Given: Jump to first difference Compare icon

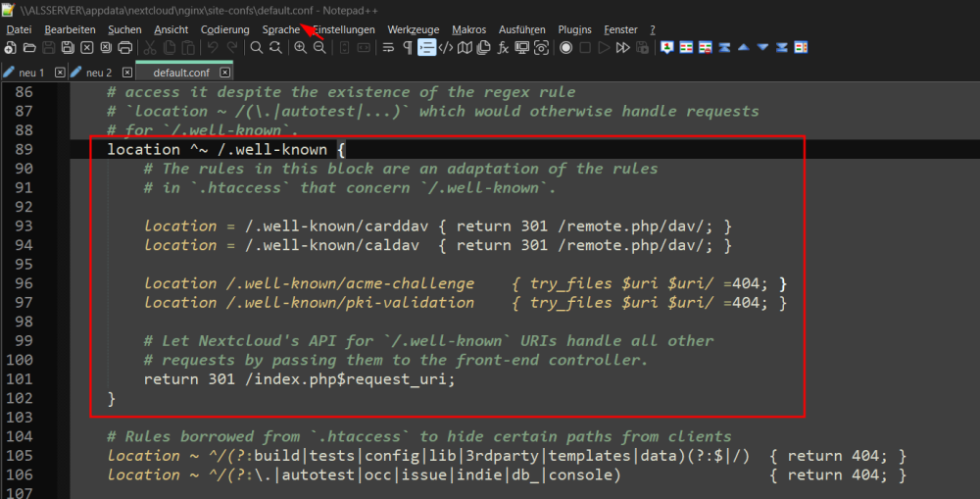Looking at the screenshot, I should (x=724, y=47).
